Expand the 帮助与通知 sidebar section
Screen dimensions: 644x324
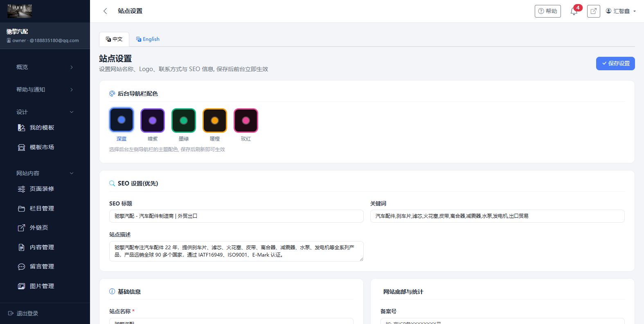(x=45, y=89)
